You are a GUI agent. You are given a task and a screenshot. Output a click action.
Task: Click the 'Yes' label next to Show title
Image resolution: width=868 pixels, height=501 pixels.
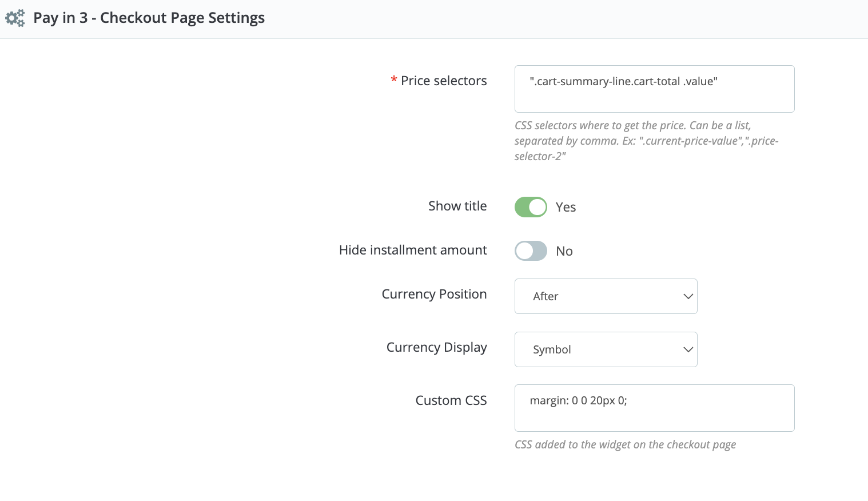[566, 207]
